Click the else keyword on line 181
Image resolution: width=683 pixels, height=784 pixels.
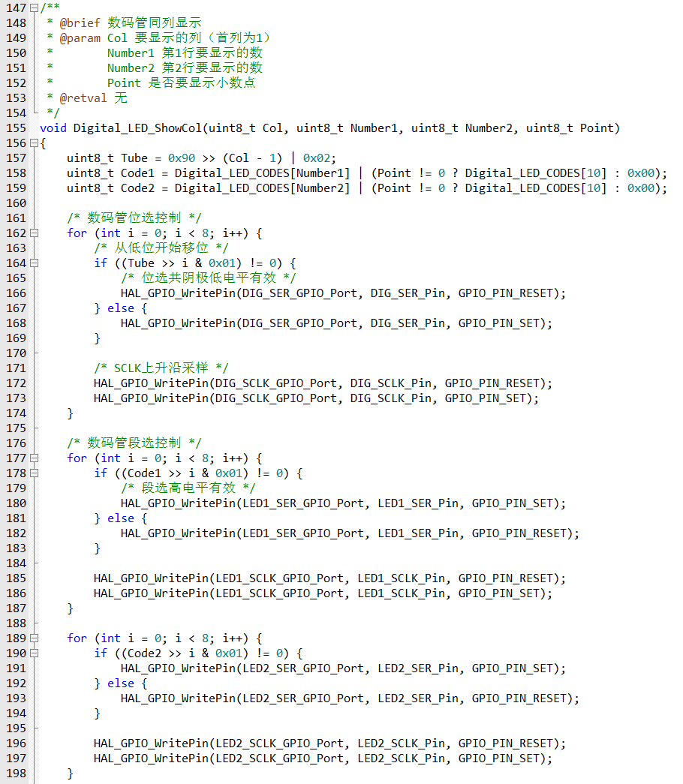click(x=121, y=518)
